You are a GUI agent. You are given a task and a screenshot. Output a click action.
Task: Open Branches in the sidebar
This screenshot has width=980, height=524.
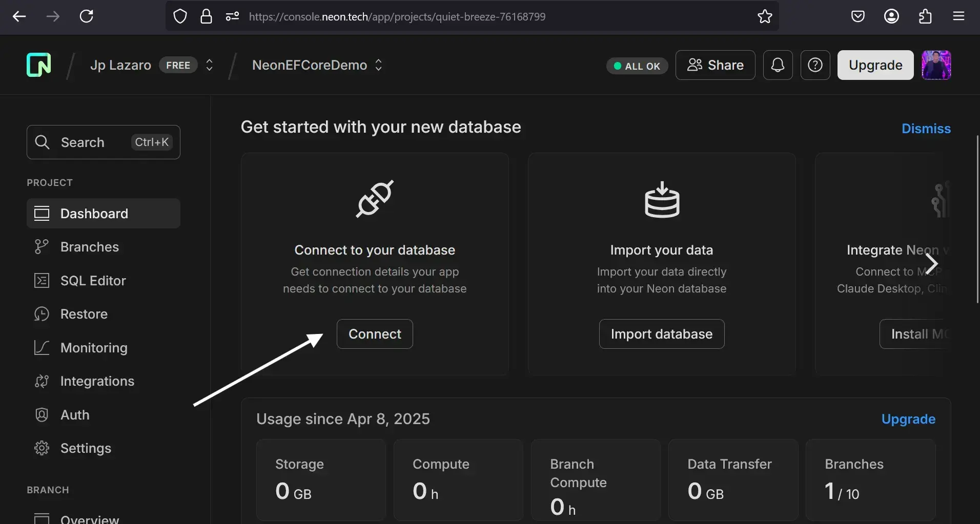[x=104, y=247]
